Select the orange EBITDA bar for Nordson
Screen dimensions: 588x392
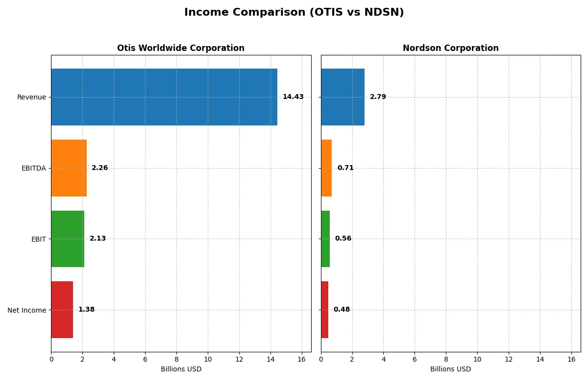326,168
